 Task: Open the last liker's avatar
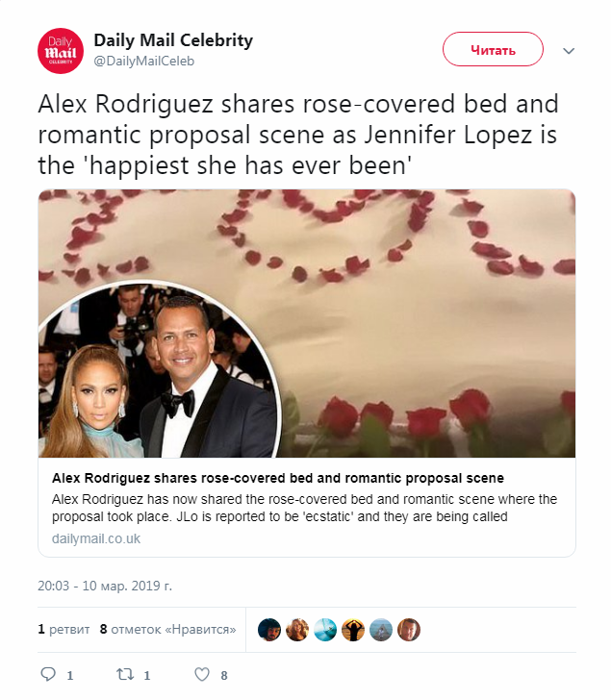coord(409,630)
